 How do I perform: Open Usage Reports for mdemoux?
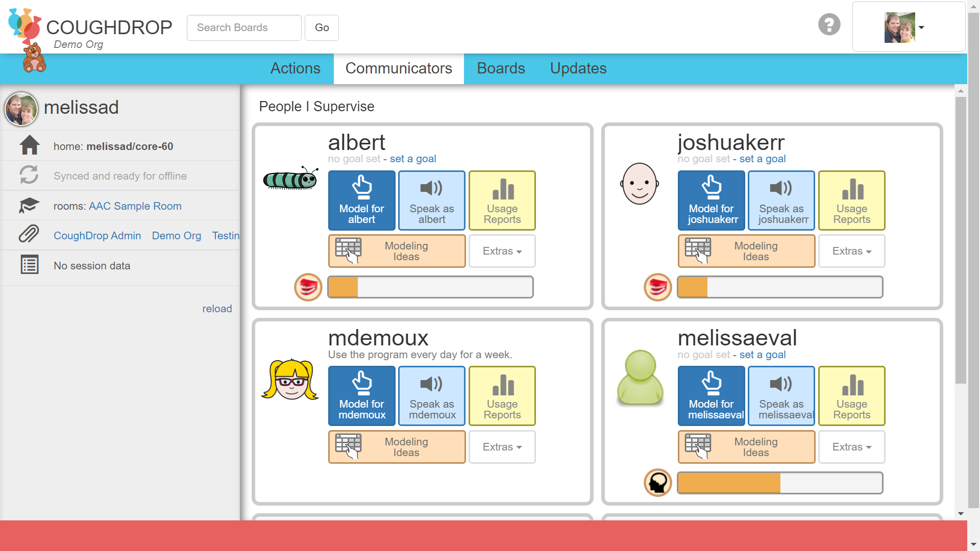click(x=502, y=396)
